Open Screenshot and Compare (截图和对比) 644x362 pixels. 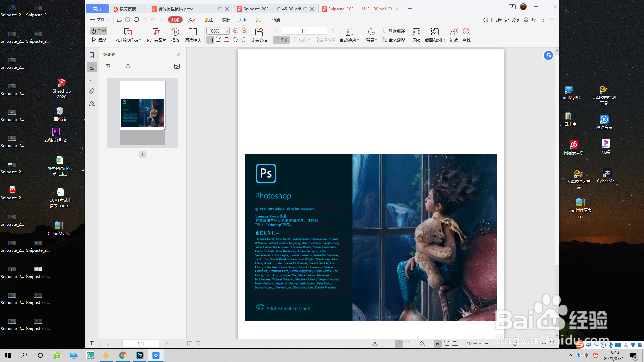click(435, 35)
